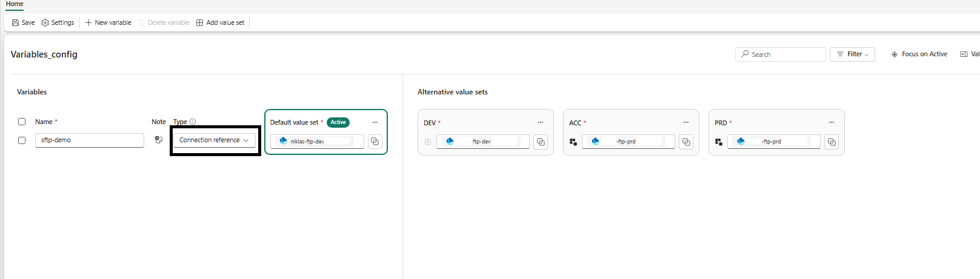The image size is (980, 279).
Task: Add a New variable
Action: pos(108,22)
